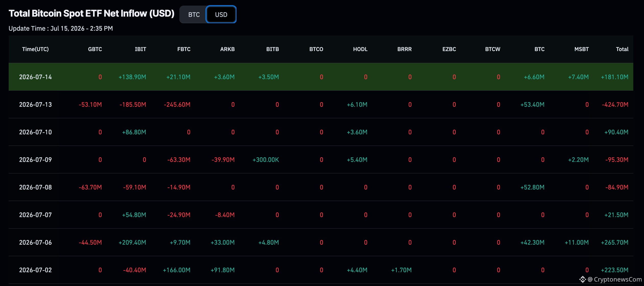
Task: Click ARKB value -8.40M
Action: pyautogui.click(x=225, y=215)
